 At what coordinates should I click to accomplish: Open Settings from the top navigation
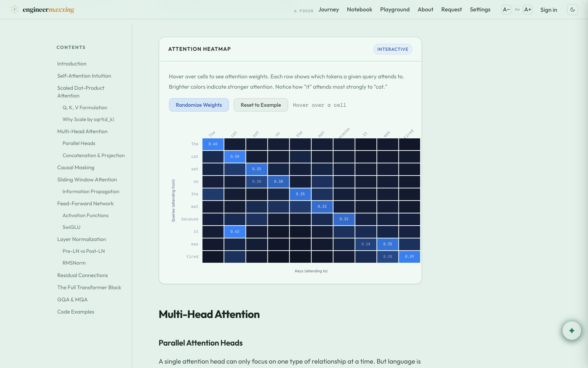pyautogui.click(x=480, y=10)
